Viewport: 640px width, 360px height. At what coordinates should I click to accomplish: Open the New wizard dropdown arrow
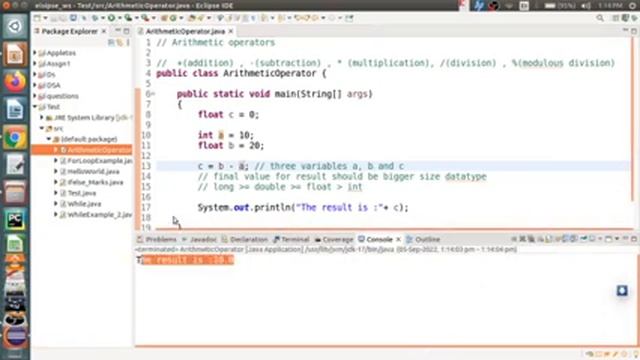coord(45,18)
